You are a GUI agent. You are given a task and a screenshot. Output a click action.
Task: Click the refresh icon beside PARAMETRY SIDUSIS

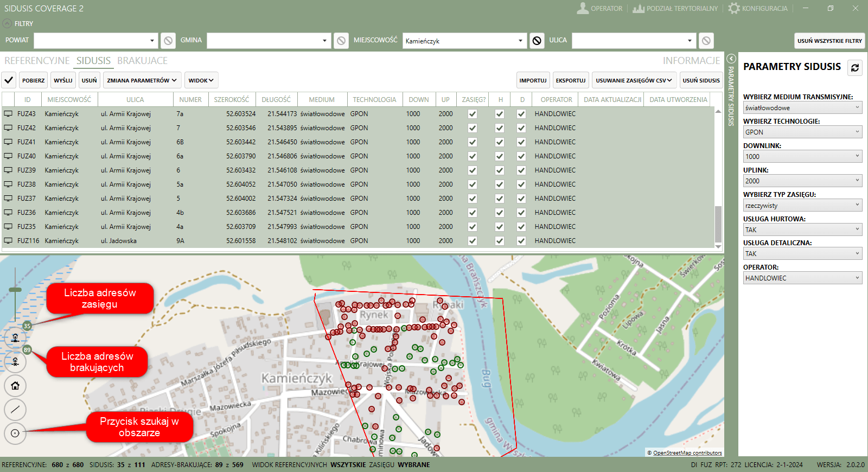click(855, 68)
